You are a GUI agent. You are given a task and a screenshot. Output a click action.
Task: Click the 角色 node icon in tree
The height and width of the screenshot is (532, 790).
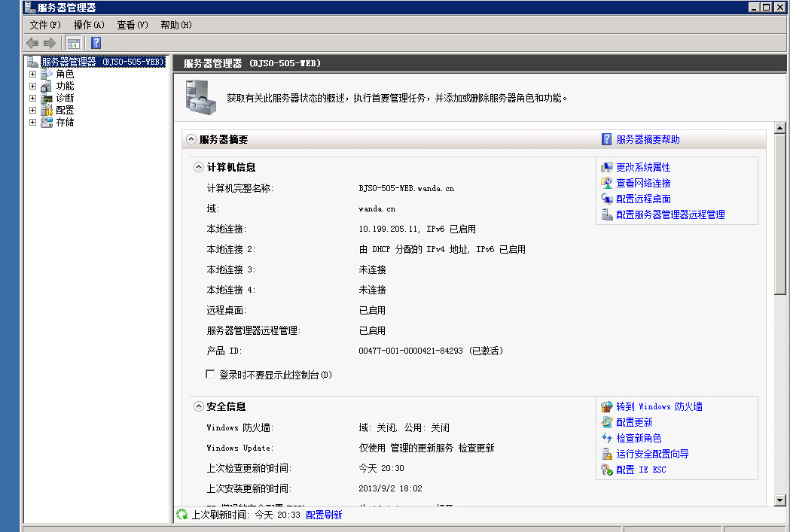(47, 74)
